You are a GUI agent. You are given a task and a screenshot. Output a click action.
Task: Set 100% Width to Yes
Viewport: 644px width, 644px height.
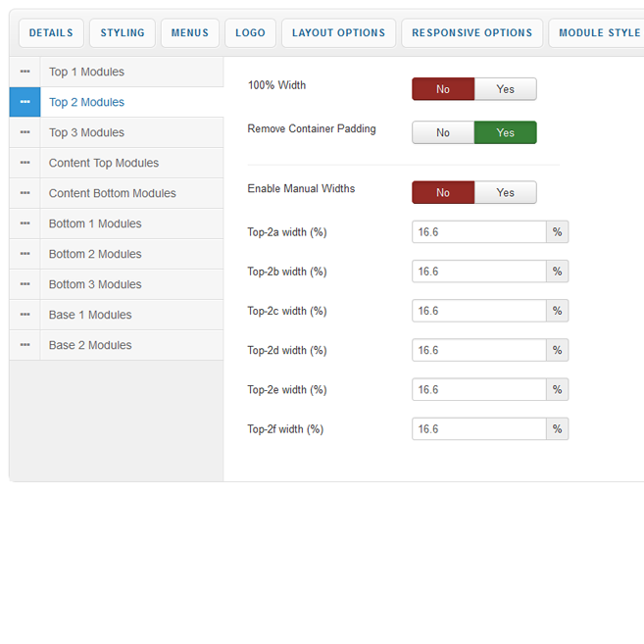505,89
